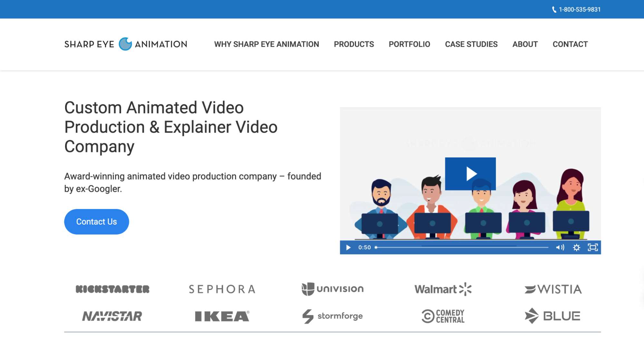Open Why Sharp Eye Animation page
The height and width of the screenshot is (357, 644).
[266, 44]
